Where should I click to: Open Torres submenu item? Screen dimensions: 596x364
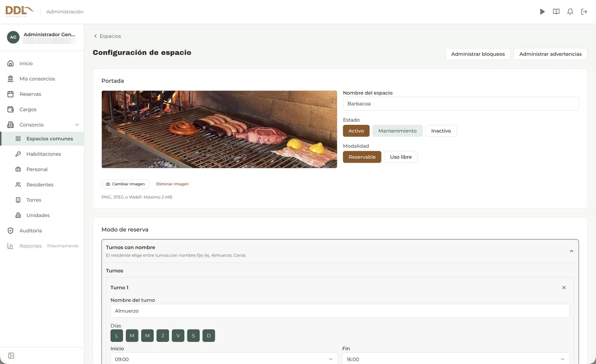coord(42,200)
